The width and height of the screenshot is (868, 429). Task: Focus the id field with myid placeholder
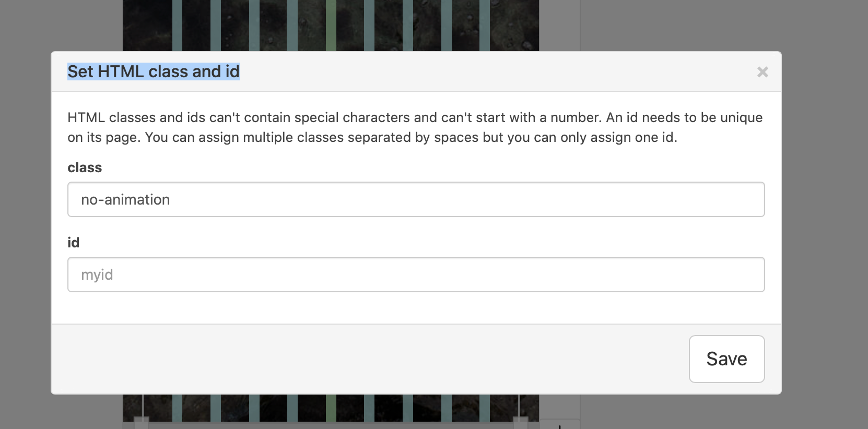416,275
